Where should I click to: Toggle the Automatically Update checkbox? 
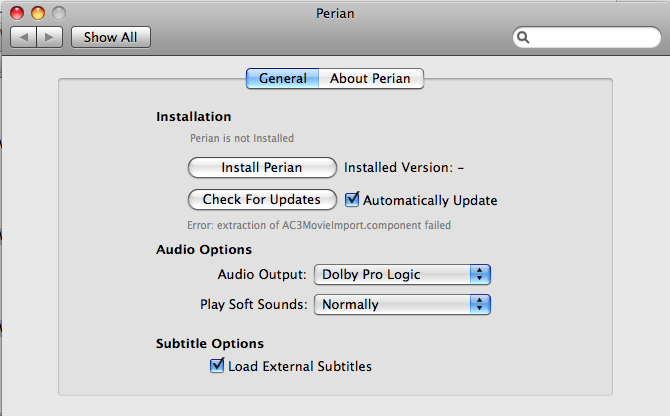(352, 199)
